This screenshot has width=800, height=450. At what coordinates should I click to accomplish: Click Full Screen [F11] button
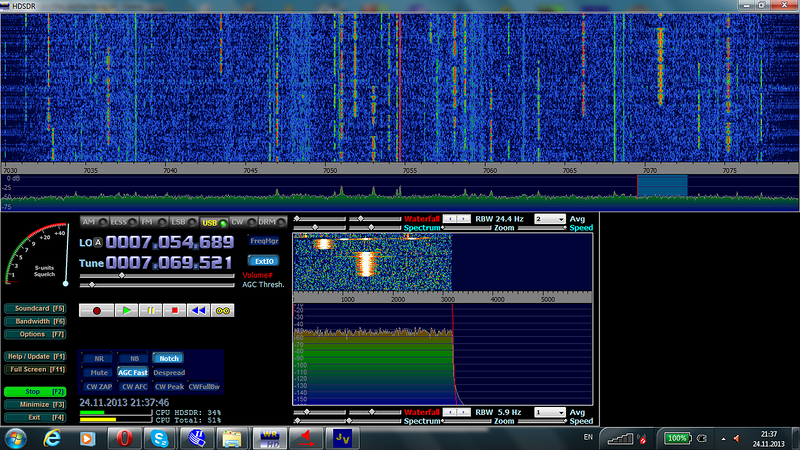(x=35, y=369)
